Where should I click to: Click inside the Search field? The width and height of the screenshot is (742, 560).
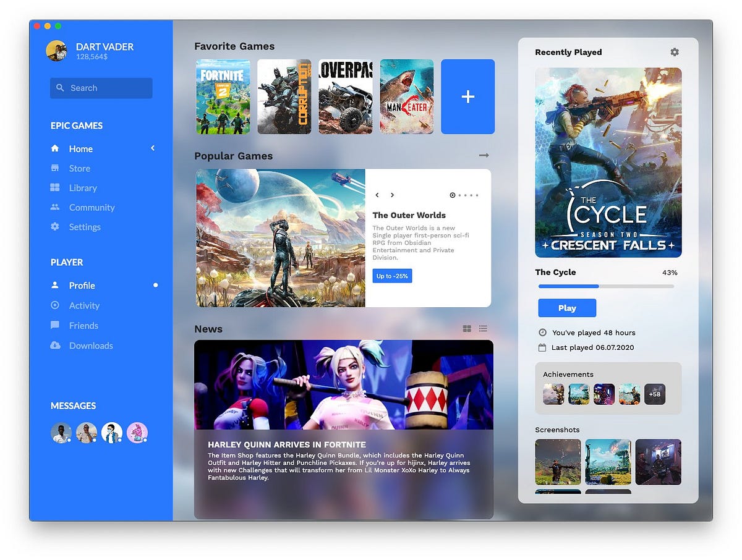coord(101,88)
